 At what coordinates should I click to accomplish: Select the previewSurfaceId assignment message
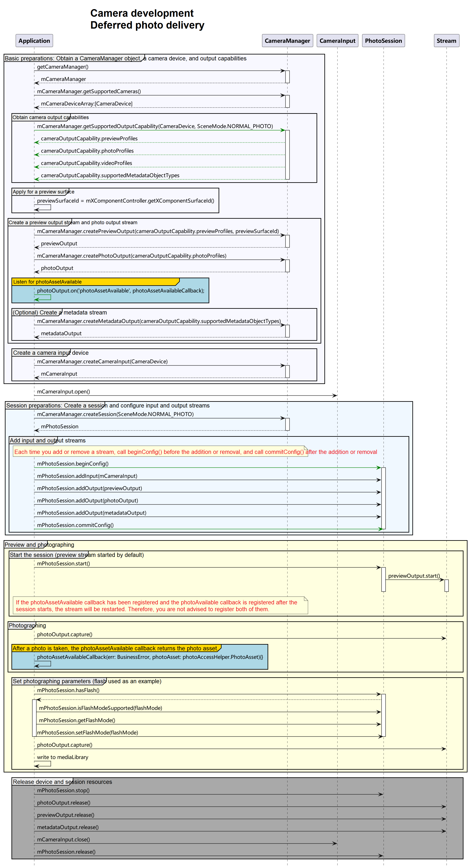tap(126, 200)
